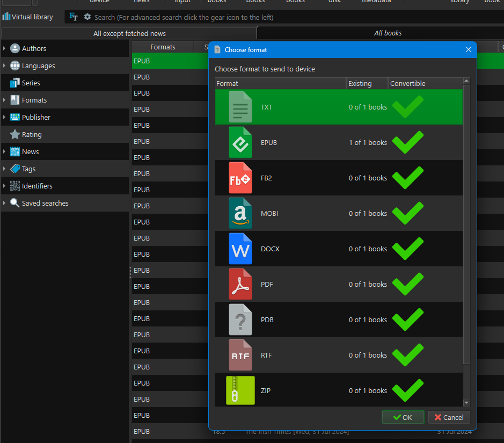Expand the Identifiers tree node

[4, 186]
